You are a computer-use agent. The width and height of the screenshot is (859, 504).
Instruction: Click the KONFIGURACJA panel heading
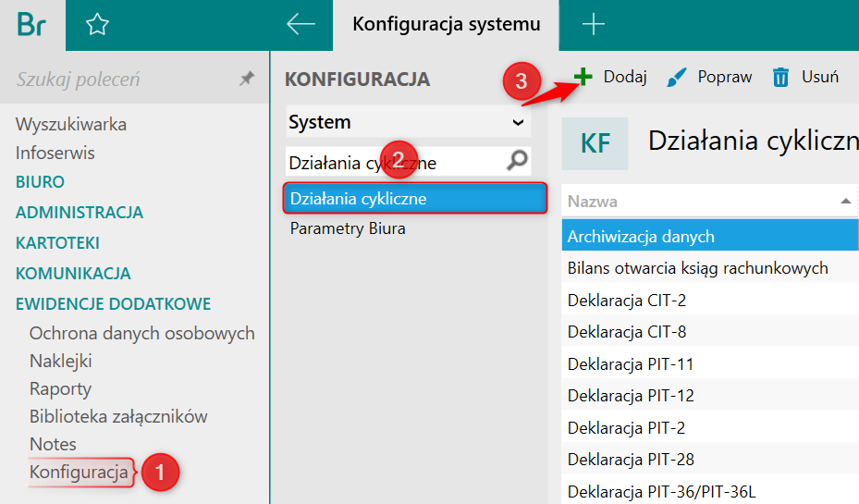tap(357, 80)
